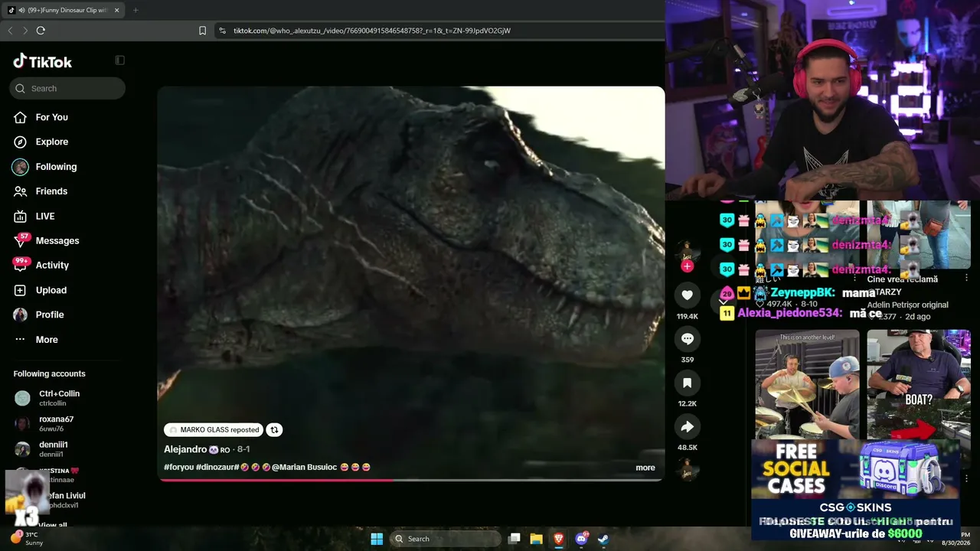Open the Activity notifications
Viewport: 980px width, 551px height.
[52, 265]
